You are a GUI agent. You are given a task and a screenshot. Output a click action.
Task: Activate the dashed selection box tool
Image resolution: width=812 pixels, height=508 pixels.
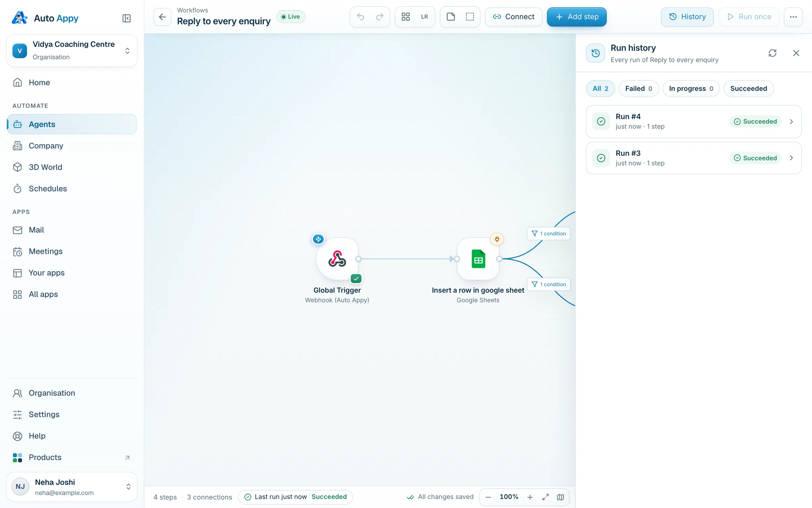(x=470, y=17)
